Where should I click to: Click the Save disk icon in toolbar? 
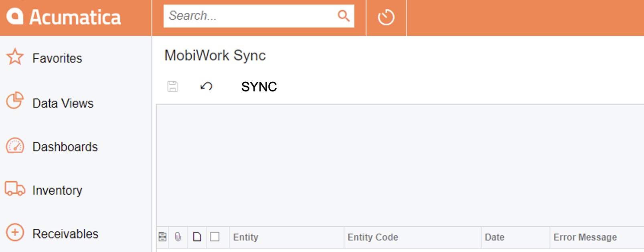(x=173, y=86)
